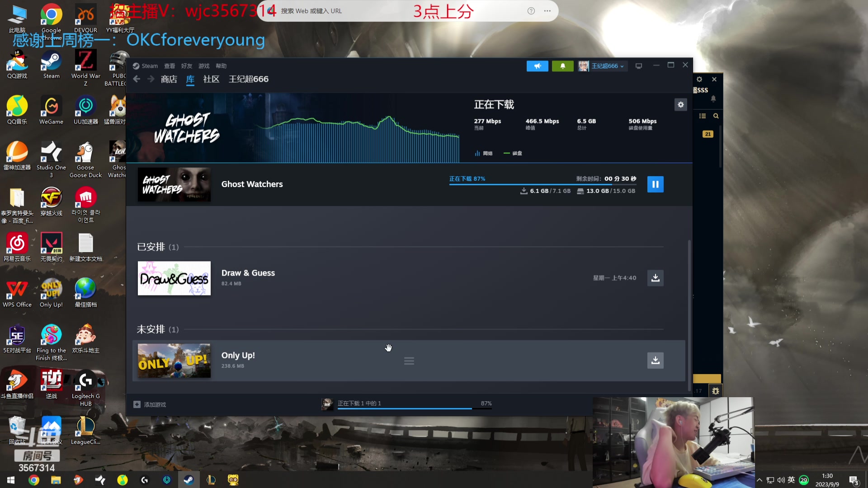Open the 社区 community tab

coord(211,79)
